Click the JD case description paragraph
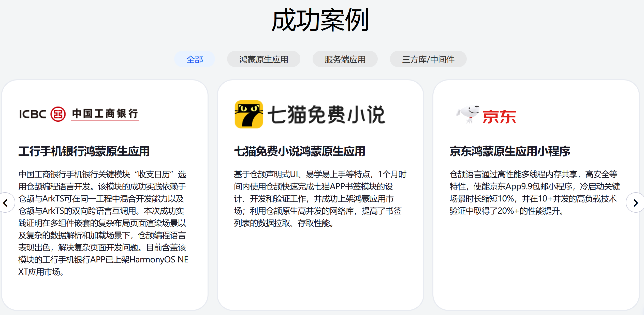 coord(534,193)
